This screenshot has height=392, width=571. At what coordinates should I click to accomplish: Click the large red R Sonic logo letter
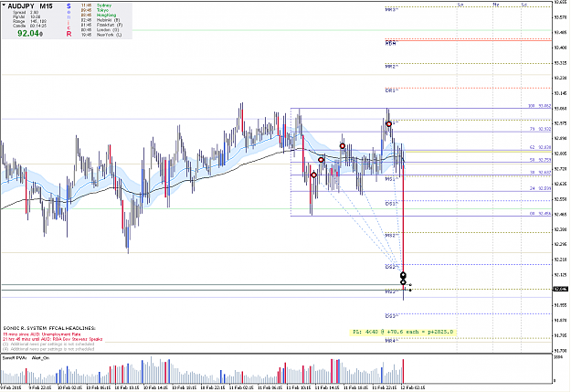(69, 34)
